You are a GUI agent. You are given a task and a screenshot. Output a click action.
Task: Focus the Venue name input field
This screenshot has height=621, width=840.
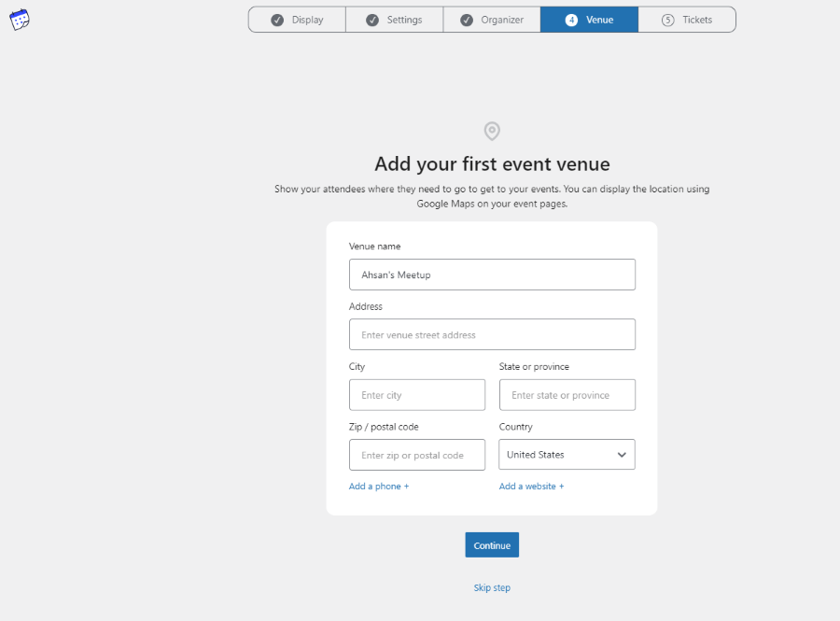492,275
